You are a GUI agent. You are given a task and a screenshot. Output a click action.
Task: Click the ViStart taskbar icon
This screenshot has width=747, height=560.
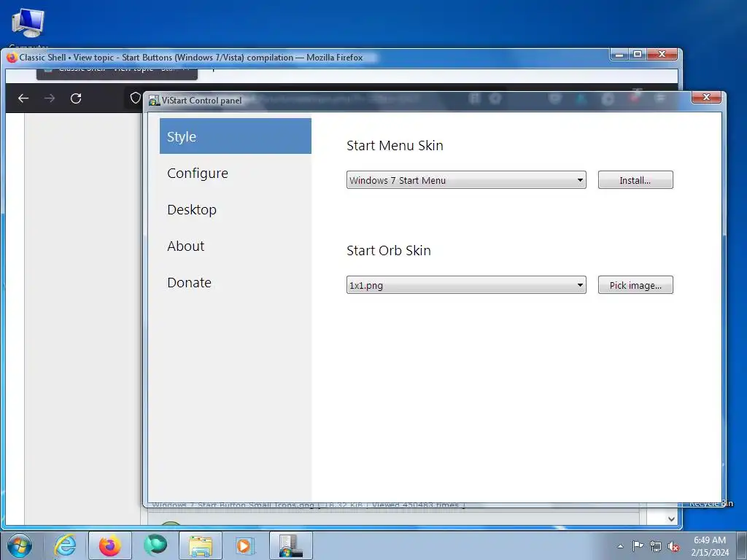click(x=291, y=545)
